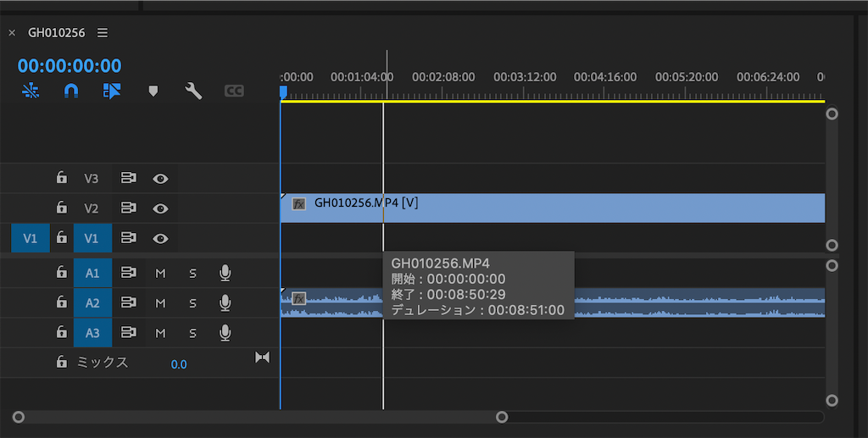Toggle sync lock for V3
This screenshot has height=438, width=868.
tap(129, 178)
